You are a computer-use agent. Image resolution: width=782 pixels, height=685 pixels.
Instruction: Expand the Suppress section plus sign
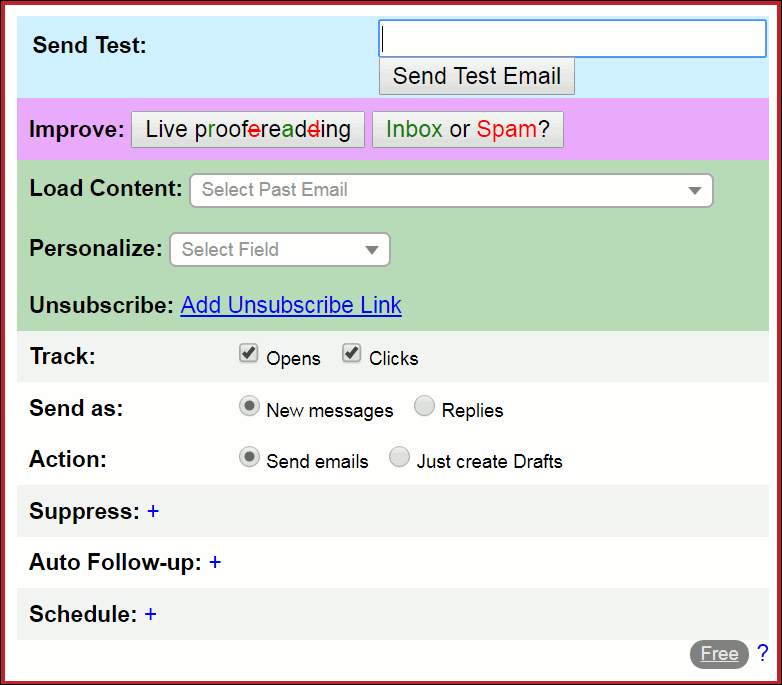(153, 511)
